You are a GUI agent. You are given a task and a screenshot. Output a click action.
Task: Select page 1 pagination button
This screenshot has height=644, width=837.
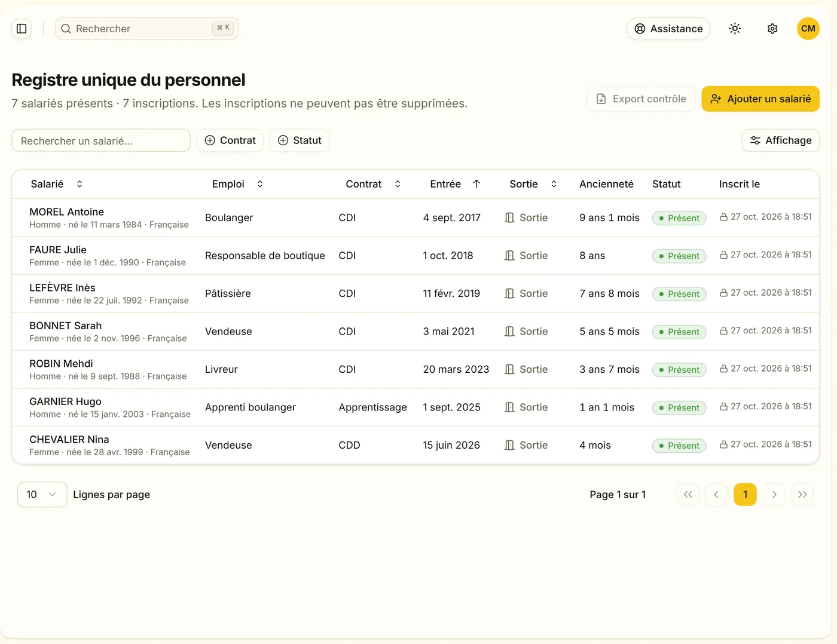click(746, 495)
